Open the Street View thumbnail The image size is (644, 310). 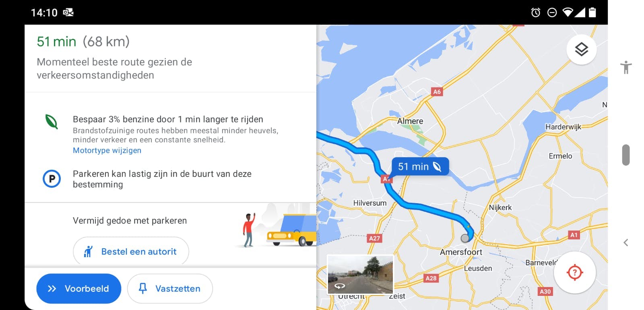[360, 274]
